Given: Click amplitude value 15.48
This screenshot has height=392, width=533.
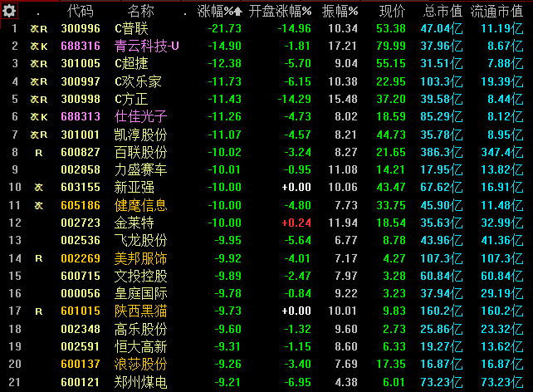Looking at the screenshot, I should 343,100.
